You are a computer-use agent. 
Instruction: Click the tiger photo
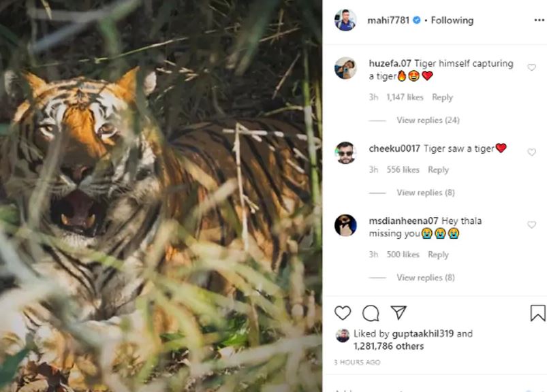coord(161,196)
